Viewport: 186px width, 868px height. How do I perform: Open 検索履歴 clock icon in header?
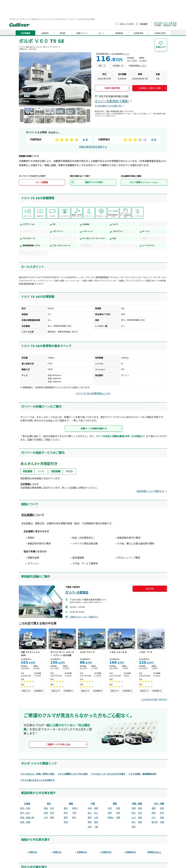tap(137, 24)
